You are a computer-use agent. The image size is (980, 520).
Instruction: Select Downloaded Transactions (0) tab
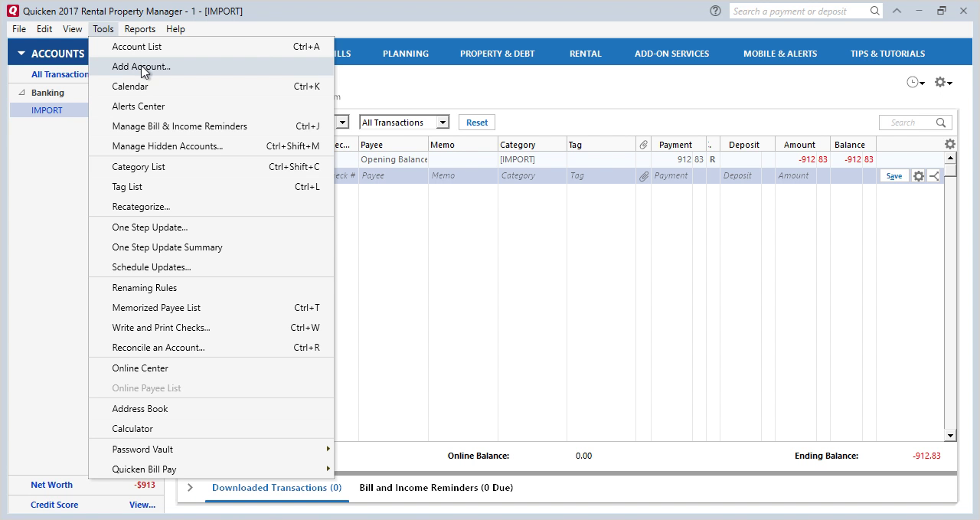tap(276, 488)
